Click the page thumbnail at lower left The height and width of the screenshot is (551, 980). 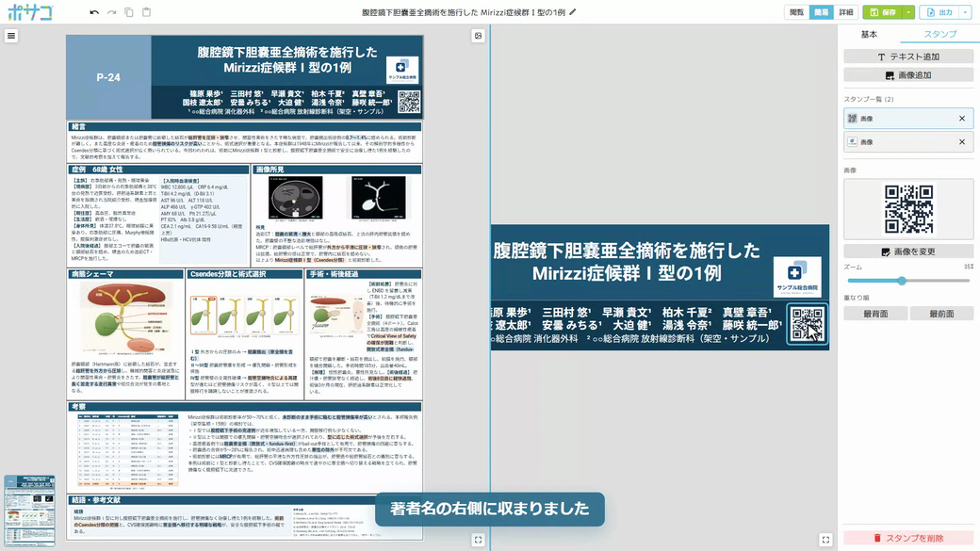click(x=29, y=510)
